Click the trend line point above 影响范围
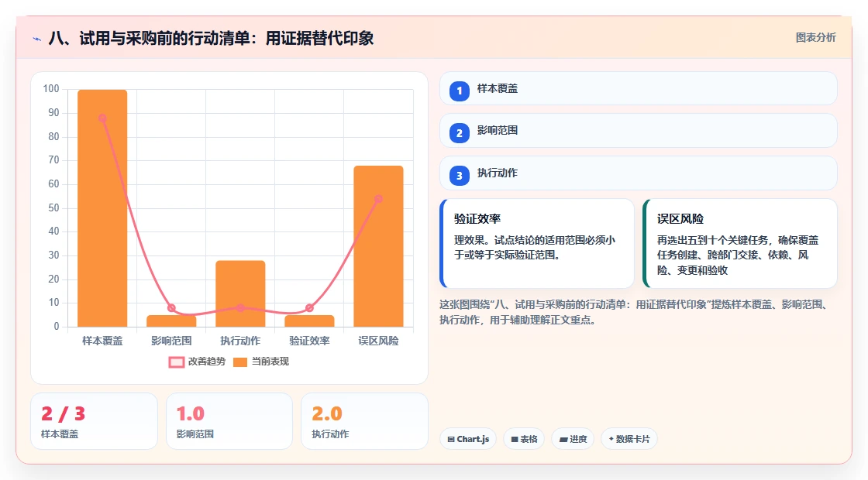This screenshot has width=868, height=480. [x=171, y=308]
